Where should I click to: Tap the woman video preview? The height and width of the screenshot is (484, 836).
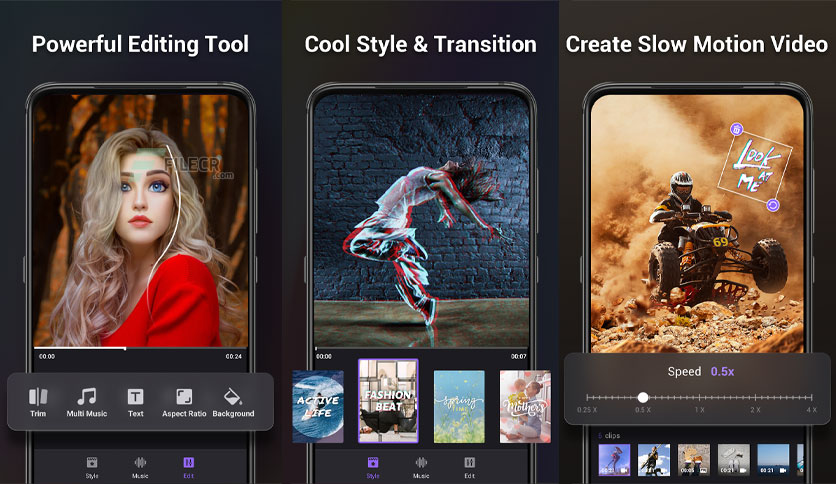point(141,221)
